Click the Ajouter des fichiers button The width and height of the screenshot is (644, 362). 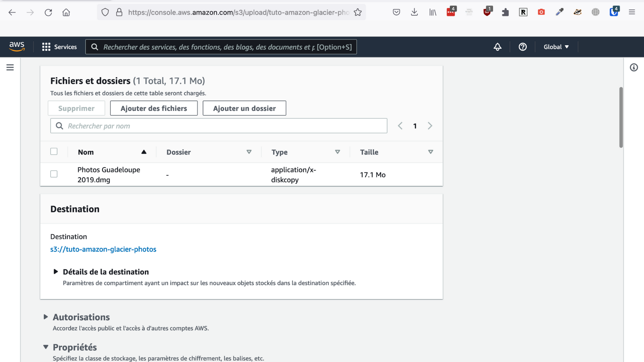click(154, 108)
